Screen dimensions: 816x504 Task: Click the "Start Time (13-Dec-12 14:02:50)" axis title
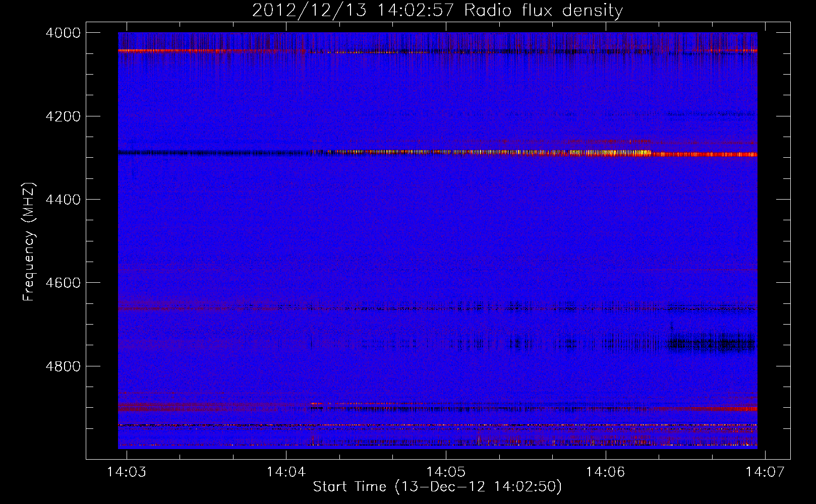point(437,487)
